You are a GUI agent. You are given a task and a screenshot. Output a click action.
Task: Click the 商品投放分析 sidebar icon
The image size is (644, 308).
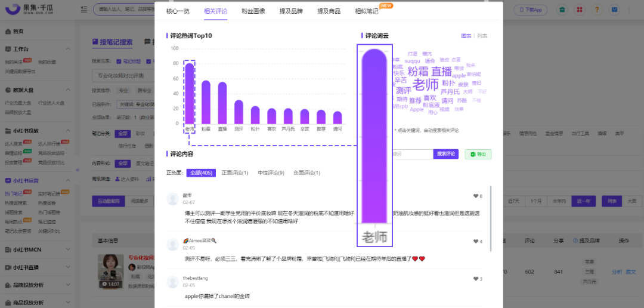click(x=8, y=303)
